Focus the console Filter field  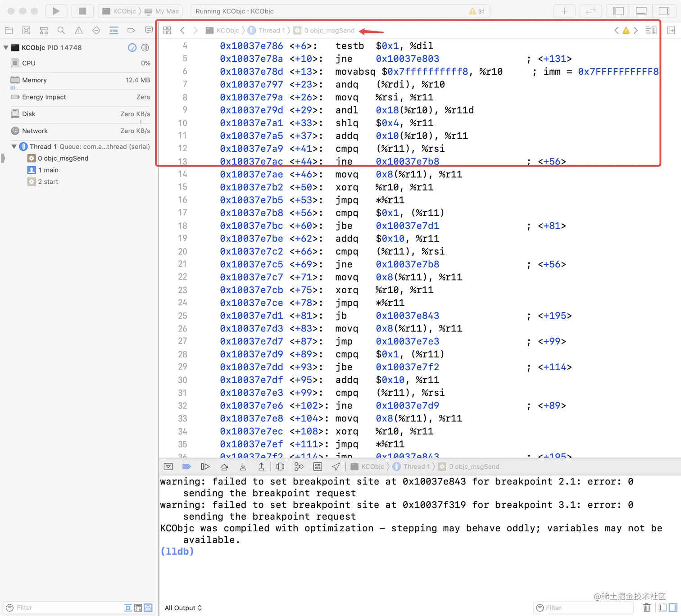coord(583,608)
